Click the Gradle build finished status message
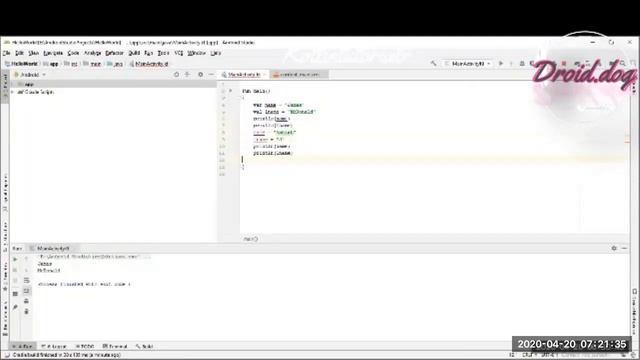This screenshot has height=360, width=640. [x=67, y=355]
